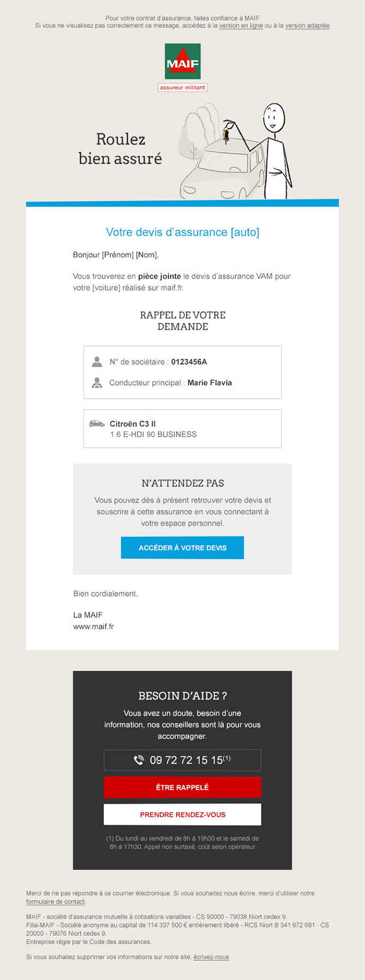Open the 'version adaptée' link
Screen dimensions: 365x980
click(x=307, y=26)
